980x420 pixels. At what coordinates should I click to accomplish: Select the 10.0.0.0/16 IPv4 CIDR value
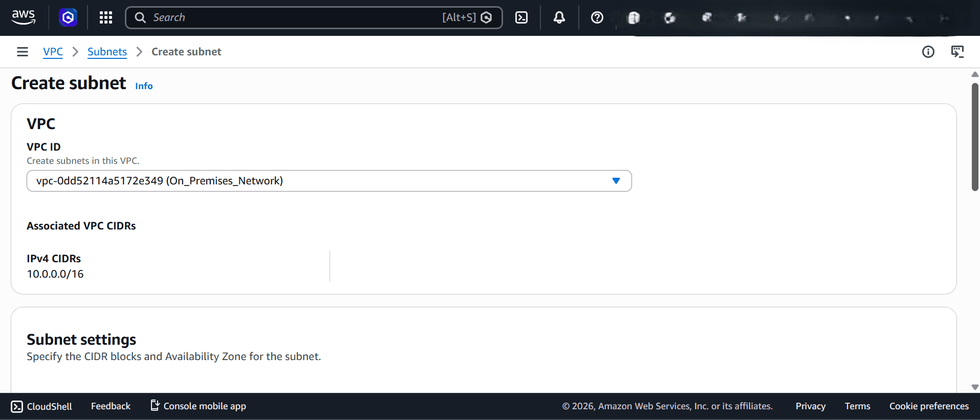55,274
